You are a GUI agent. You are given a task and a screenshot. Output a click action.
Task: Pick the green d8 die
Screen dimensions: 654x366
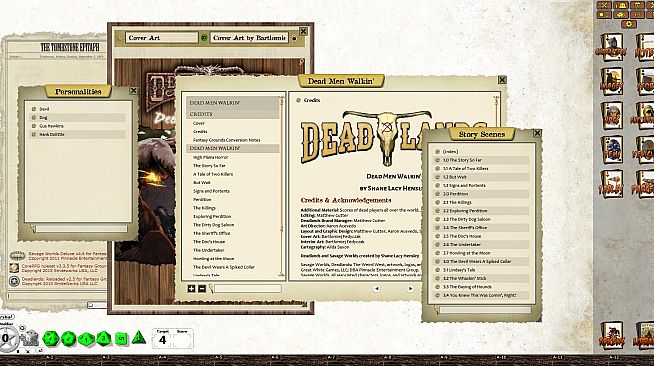(103, 338)
